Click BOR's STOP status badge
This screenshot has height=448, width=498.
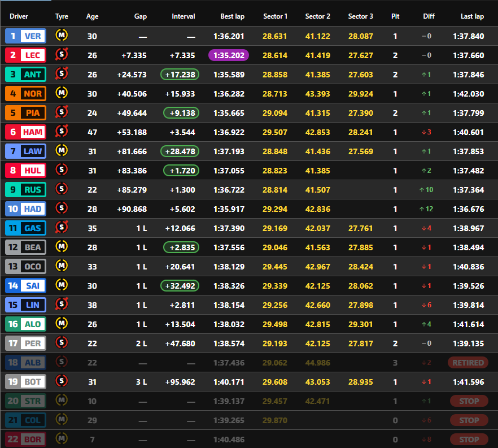click(x=469, y=440)
